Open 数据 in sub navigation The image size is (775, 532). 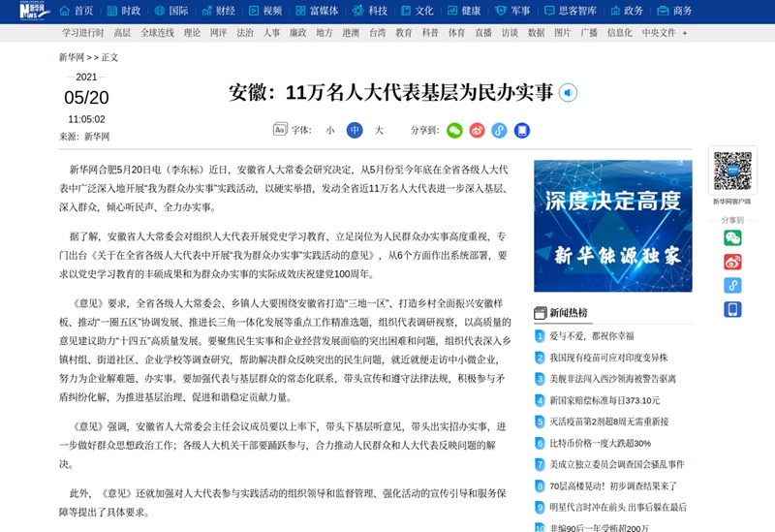[537, 33]
